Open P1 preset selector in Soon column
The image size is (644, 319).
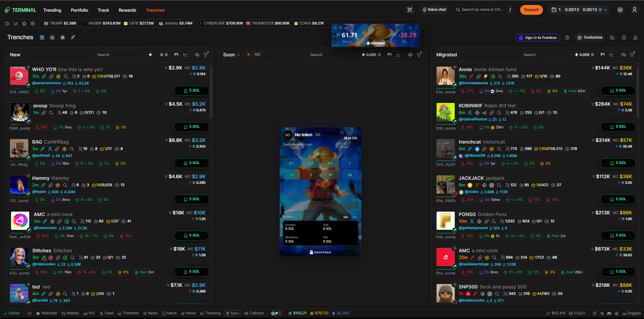[389, 54]
